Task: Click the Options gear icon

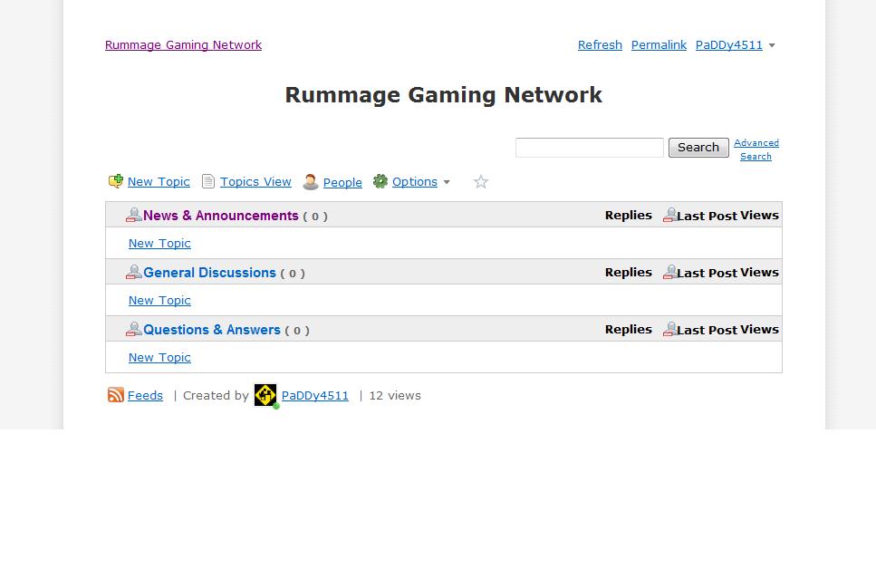Action: point(380,181)
